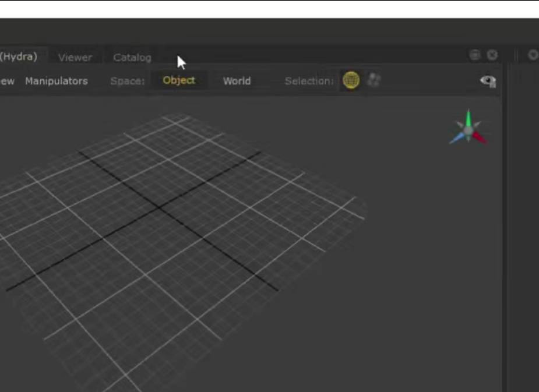
Task: Click the yellow wireframe sphere Selection icon
Action: click(351, 80)
